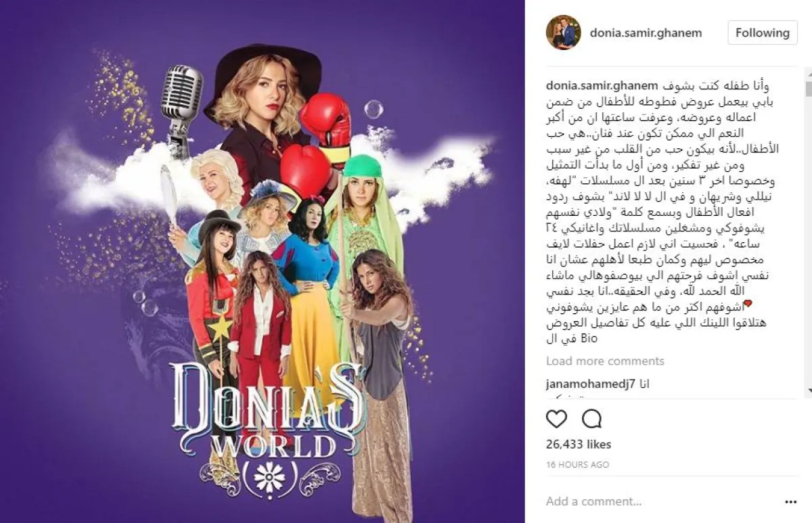Screen dimensions: 812x523
Task: Click the flower emblem under the World text
Action: click(269, 478)
